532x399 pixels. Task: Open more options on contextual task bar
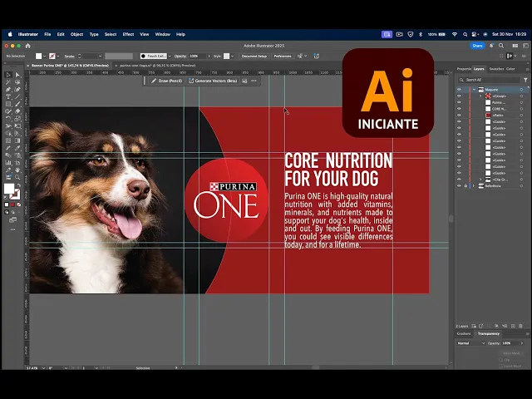point(254,81)
